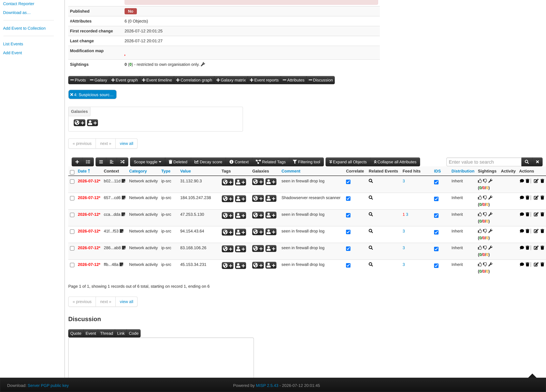Viewport: 546px width, 392px height.
Task: Delete attribute 45.153.34.231
Action: 542,265
